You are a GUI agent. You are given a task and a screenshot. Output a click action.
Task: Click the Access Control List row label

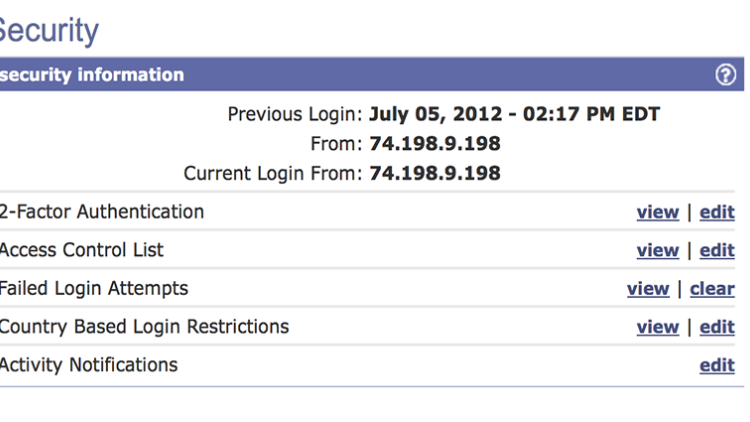(81, 250)
